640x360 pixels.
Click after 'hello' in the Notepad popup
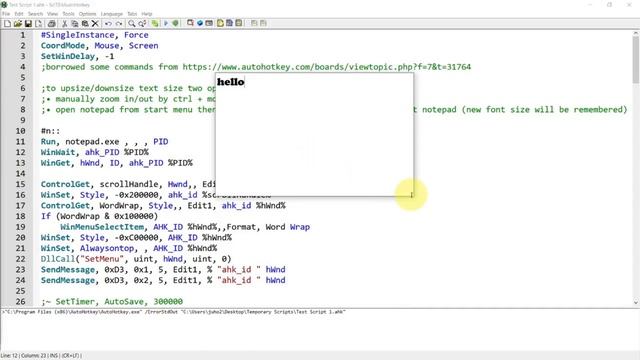point(246,82)
